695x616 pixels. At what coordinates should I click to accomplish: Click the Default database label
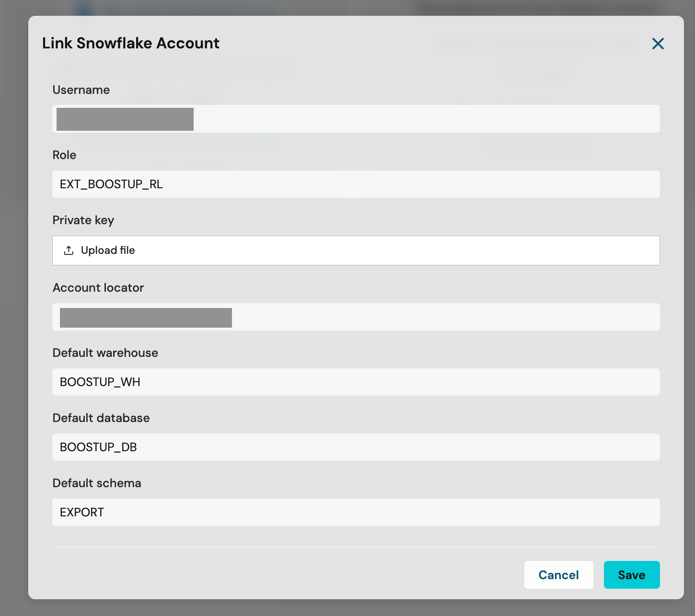click(101, 418)
